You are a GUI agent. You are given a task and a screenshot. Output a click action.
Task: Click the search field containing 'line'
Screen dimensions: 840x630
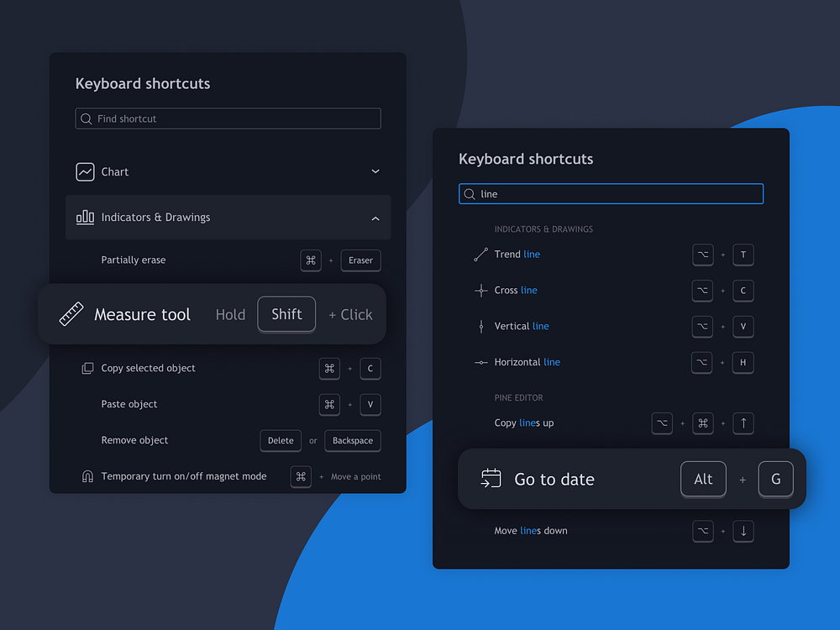pos(611,193)
